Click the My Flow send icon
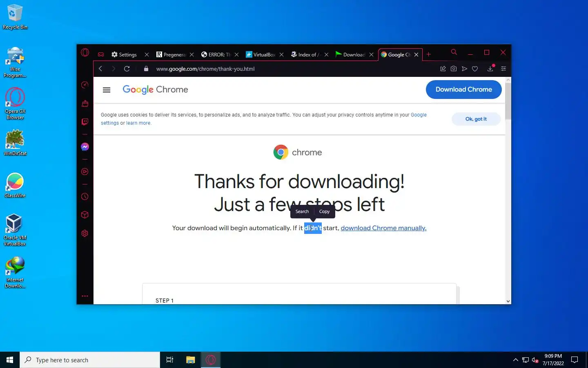The width and height of the screenshot is (588, 368). click(x=464, y=69)
